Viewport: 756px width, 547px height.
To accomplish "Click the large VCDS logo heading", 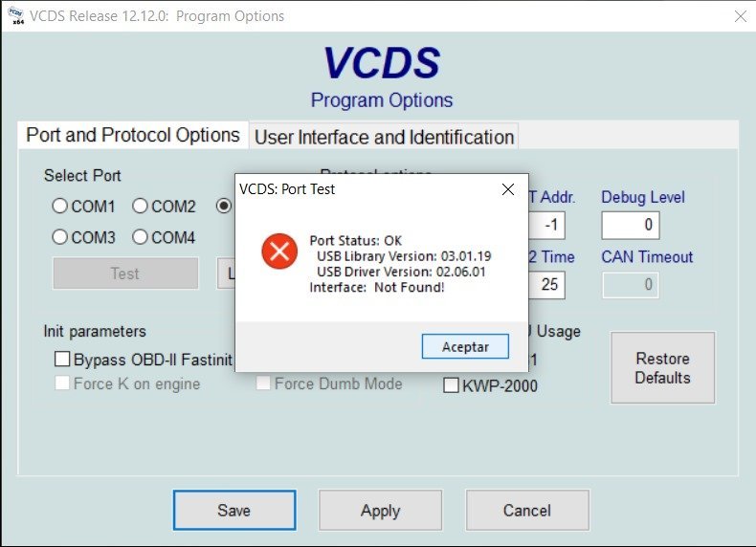I will 382,63.
